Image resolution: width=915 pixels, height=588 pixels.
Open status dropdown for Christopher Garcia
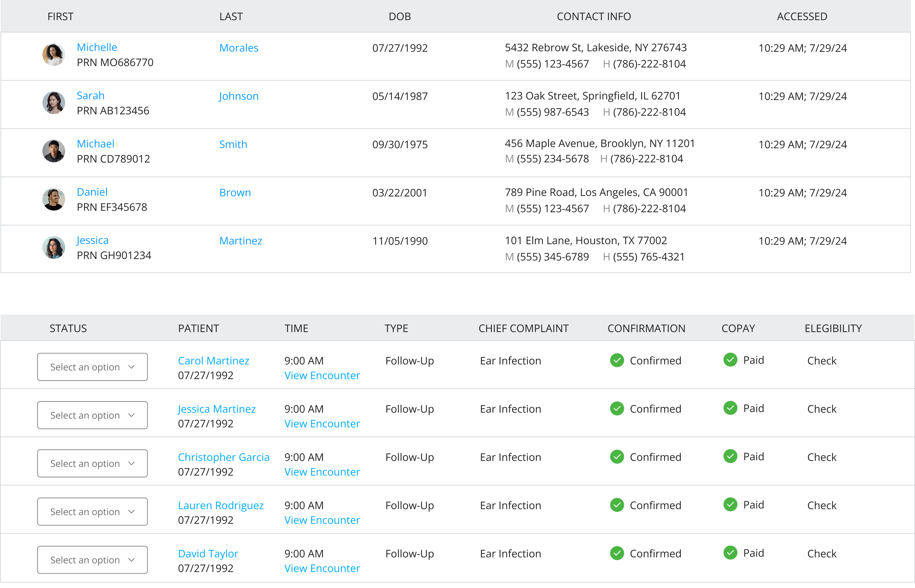[x=93, y=463]
